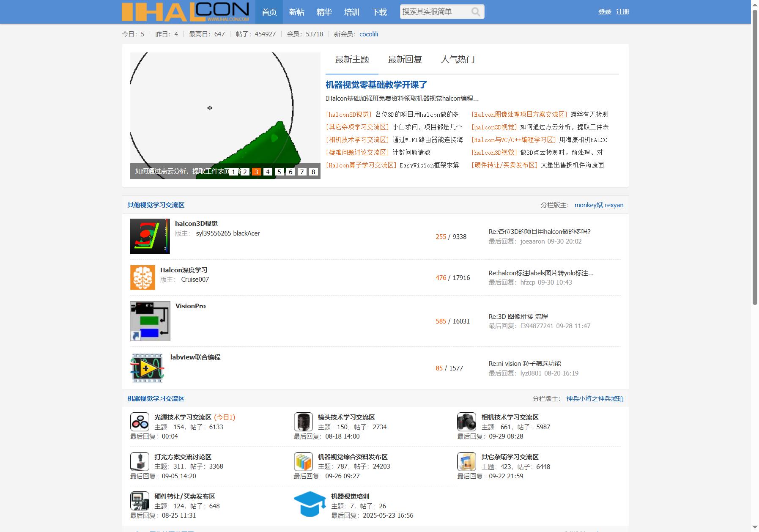Switch to the 最新主题 tab
Screen dimensions: 759x532
[x=352, y=59]
